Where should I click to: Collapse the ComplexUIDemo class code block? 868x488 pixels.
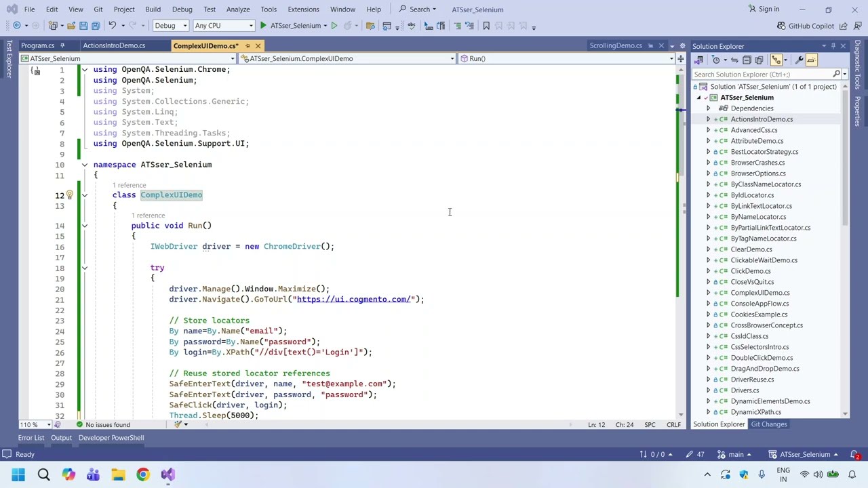84,195
